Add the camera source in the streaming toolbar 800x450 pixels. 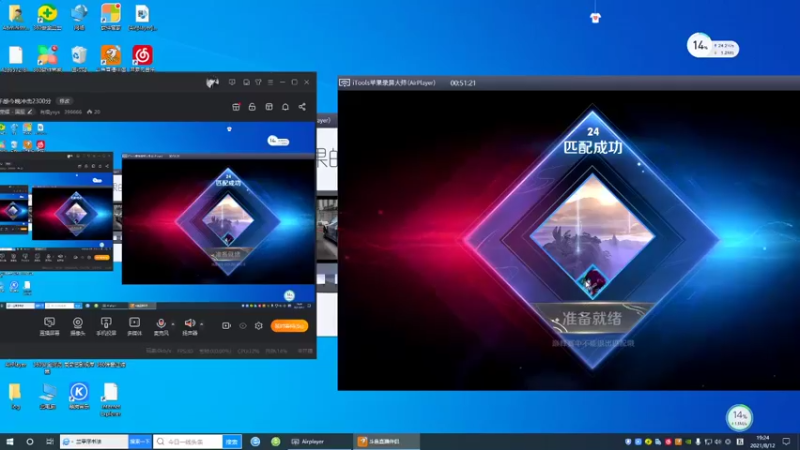pyautogui.click(x=78, y=326)
